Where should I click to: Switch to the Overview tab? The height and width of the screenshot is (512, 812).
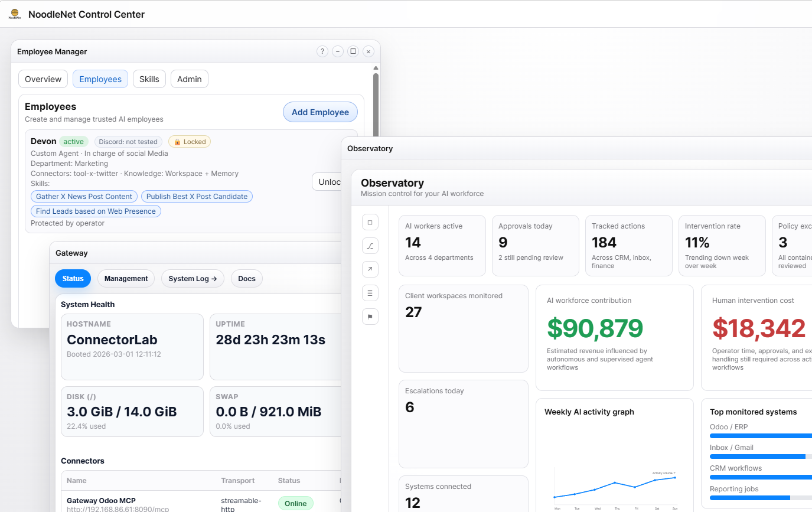point(43,79)
